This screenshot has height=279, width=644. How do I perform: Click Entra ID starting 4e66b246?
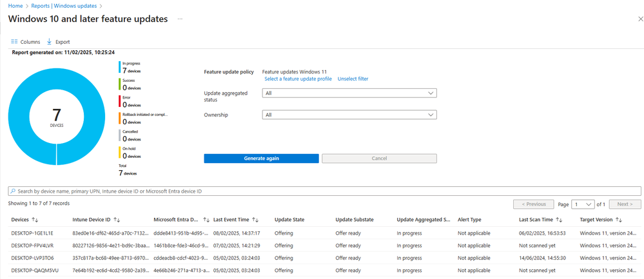[x=182, y=271]
